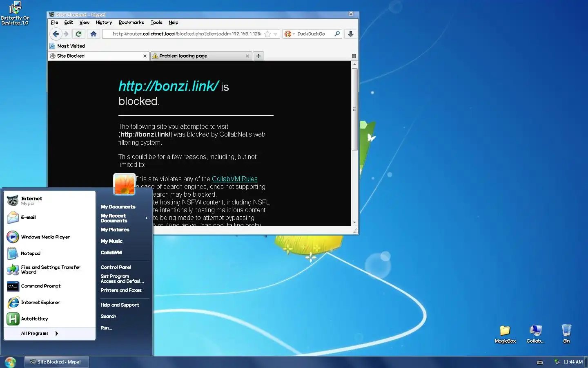Click the user account picture
The image size is (588, 368).
(x=124, y=184)
